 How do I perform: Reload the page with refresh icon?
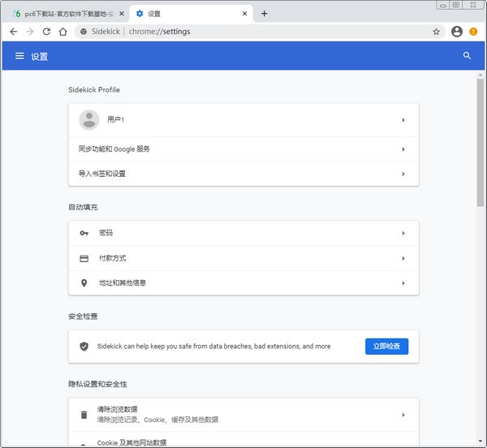(x=46, y=32)
